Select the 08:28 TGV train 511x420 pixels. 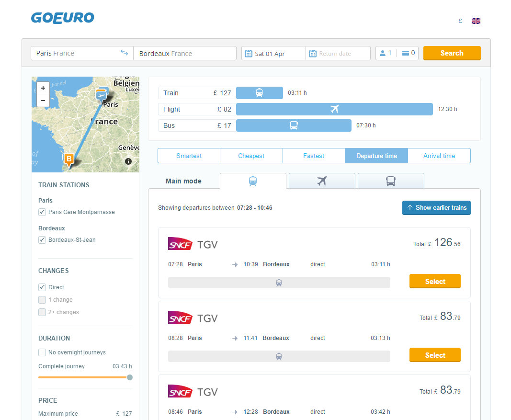tap(435, 355)
